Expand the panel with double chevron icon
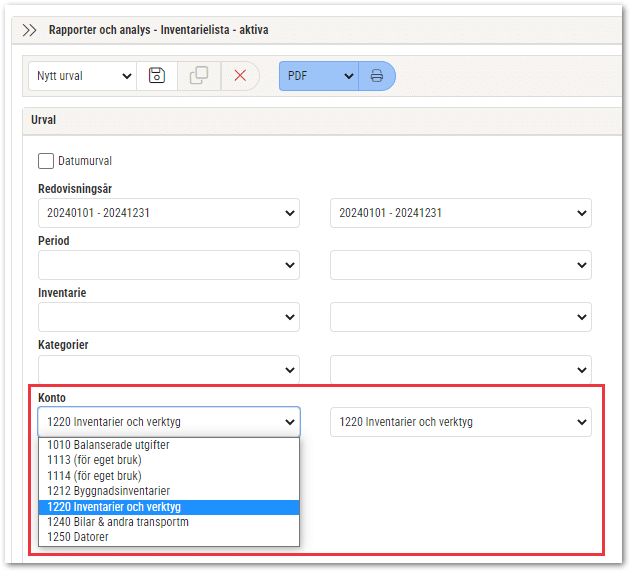The width and height of the screenshot is (631, 572). [x=29, y=30]
